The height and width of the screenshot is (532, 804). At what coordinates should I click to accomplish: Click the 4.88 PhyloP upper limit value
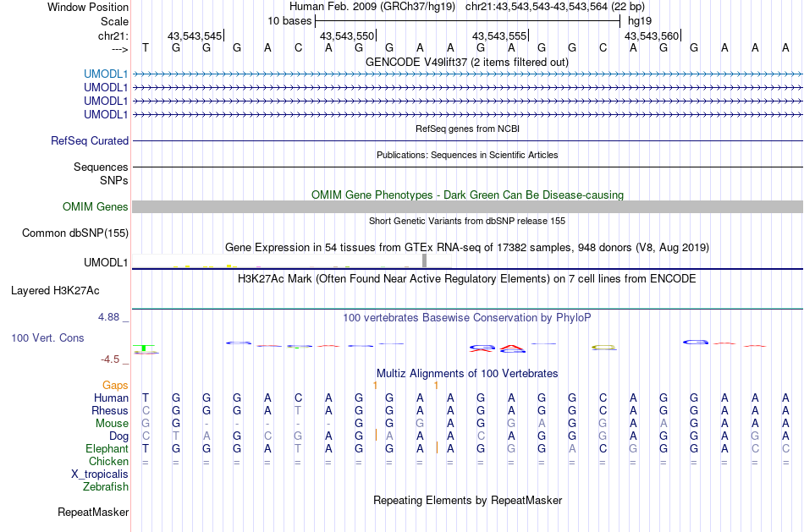[108, 317]
